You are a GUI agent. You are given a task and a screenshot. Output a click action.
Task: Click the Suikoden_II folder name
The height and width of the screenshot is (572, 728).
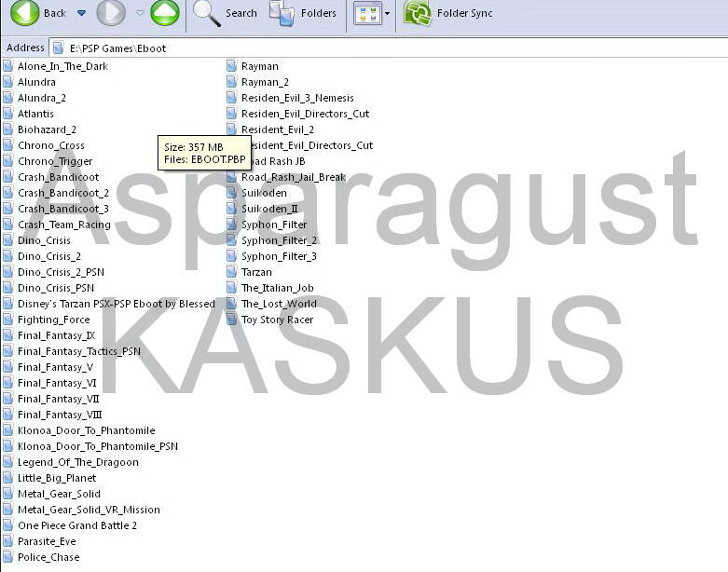point(269,209)
